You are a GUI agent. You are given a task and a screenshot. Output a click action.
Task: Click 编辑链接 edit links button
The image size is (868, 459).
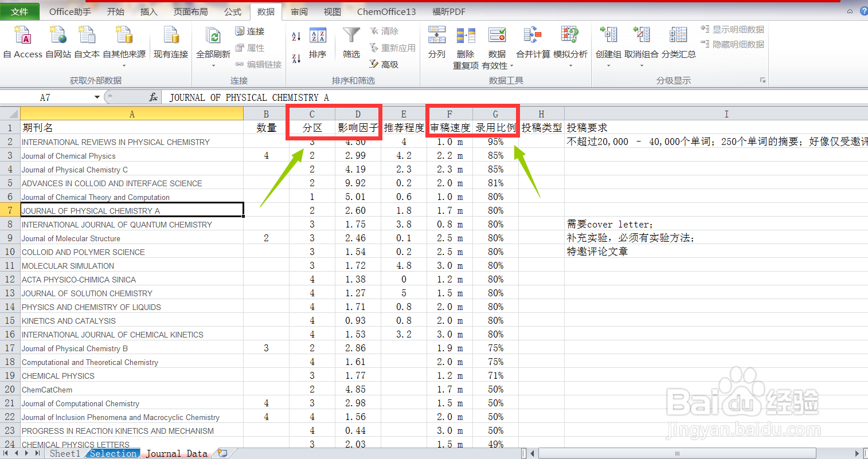(x=259, y=64)
